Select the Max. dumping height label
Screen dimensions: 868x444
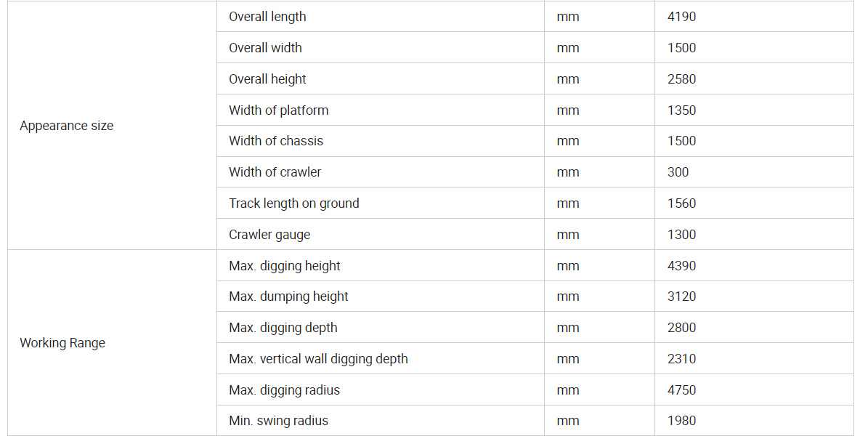pos(288,296)
